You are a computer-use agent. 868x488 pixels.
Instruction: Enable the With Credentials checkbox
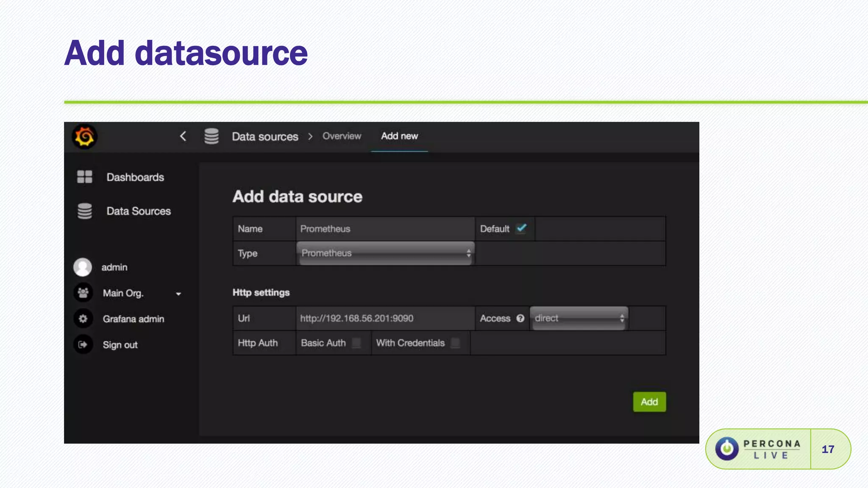point(455,343)
